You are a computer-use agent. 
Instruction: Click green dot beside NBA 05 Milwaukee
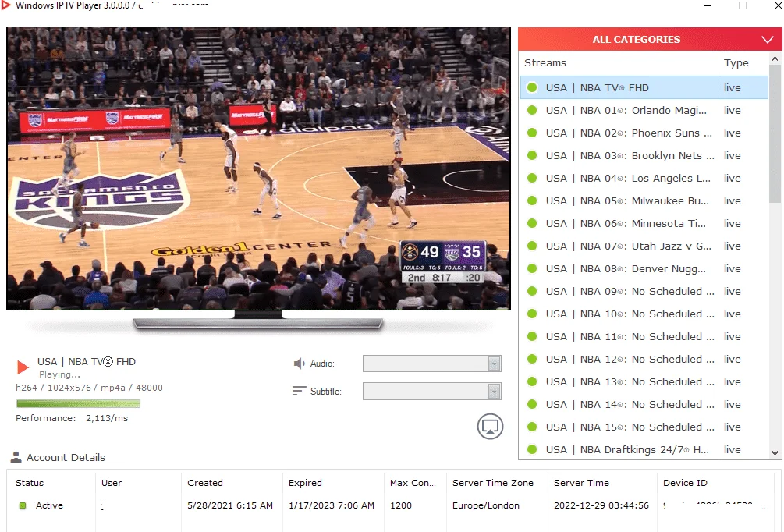click(x=532, y=200)
